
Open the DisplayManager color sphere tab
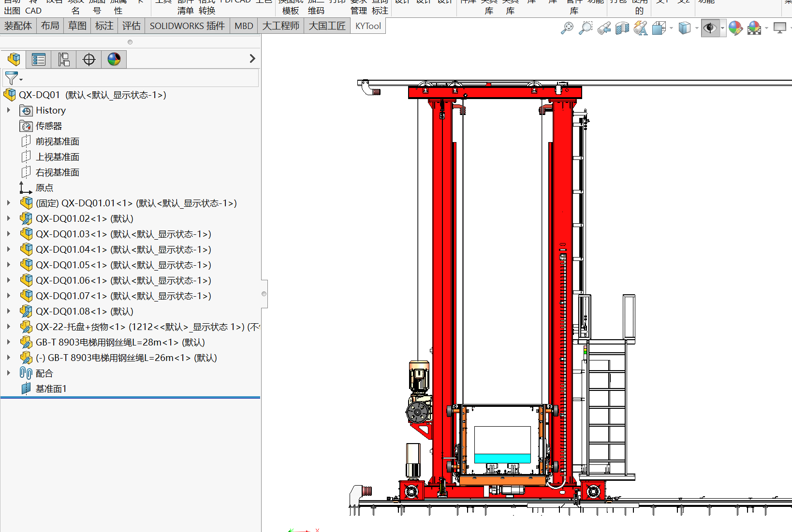(x=114, y=59)
